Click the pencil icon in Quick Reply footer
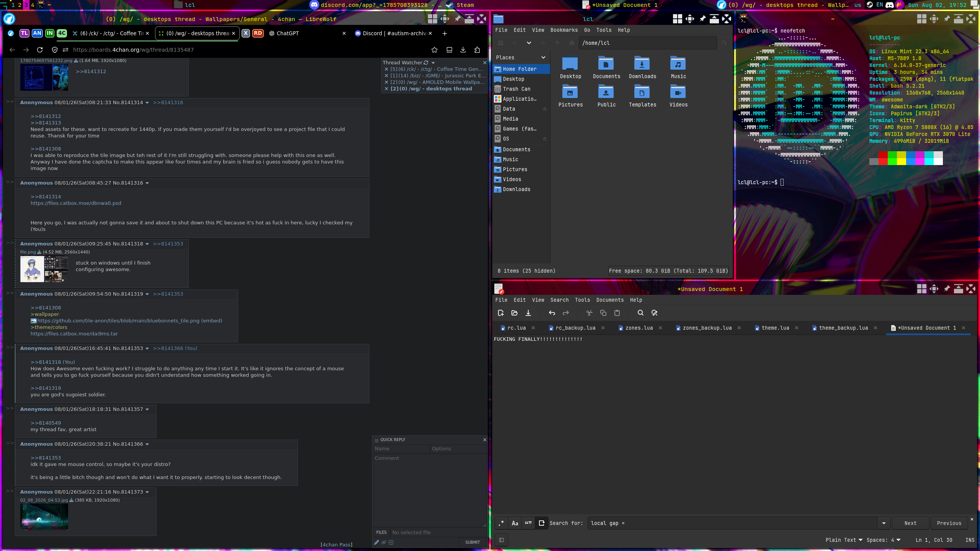This screenshot has width=980, height=551. [x=377, y=542]
